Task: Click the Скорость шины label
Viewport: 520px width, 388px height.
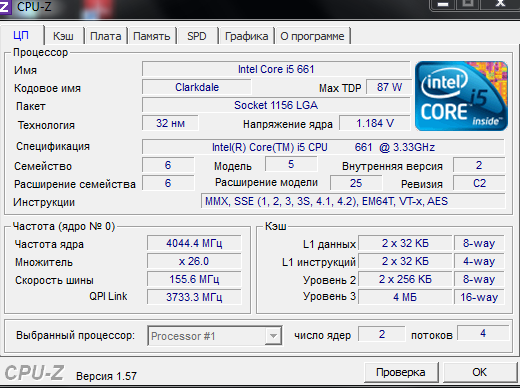Action: [54, 280]
